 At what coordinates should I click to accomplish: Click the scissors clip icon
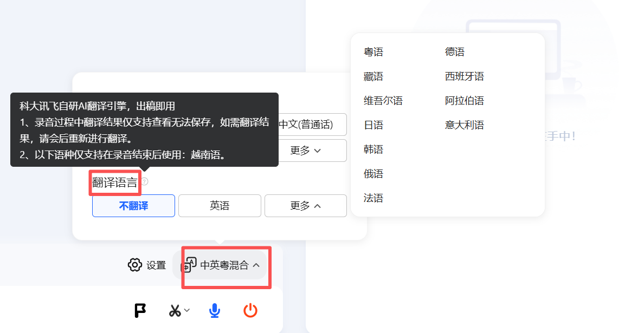175,311
